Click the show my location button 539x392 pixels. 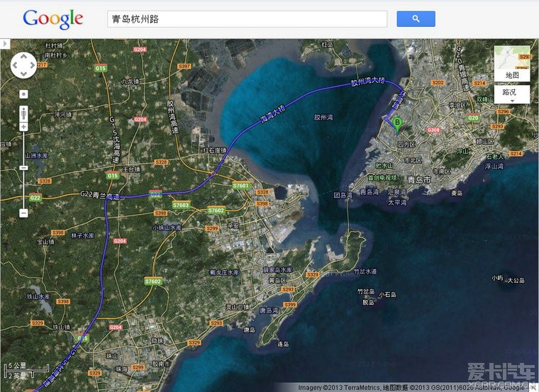click(x=23, y=94)
